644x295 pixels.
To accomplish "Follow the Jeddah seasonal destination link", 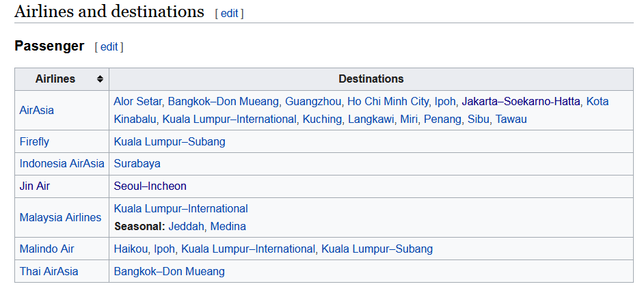I will [186, 227].
